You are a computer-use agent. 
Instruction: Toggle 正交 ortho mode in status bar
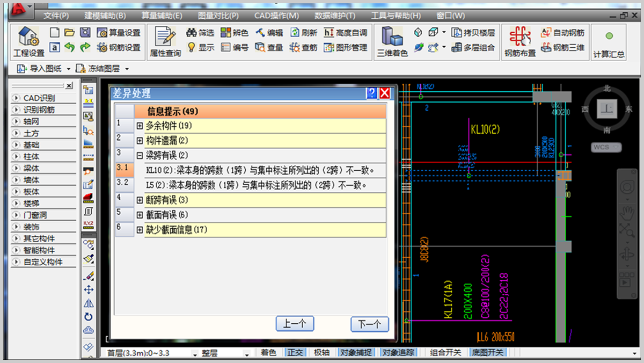295,353
